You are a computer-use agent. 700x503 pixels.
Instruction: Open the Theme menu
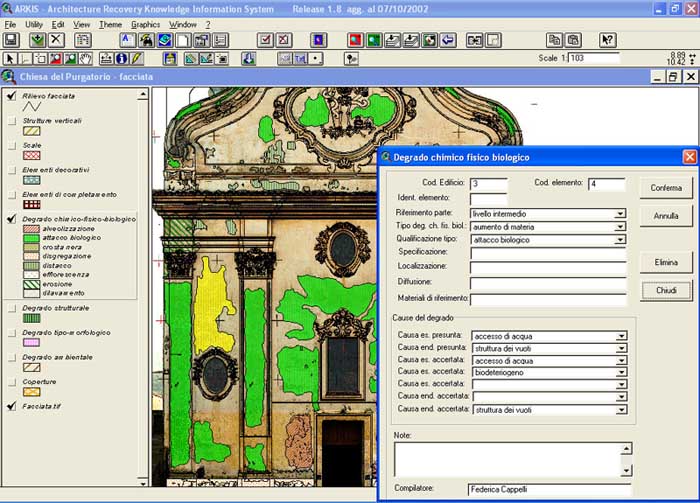[x=110, y=23]
